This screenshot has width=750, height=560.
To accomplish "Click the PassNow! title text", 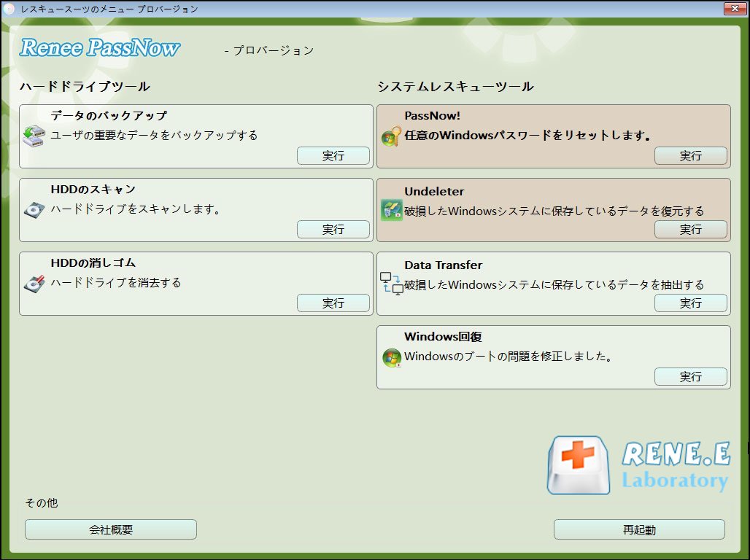I will pos(433,115).
